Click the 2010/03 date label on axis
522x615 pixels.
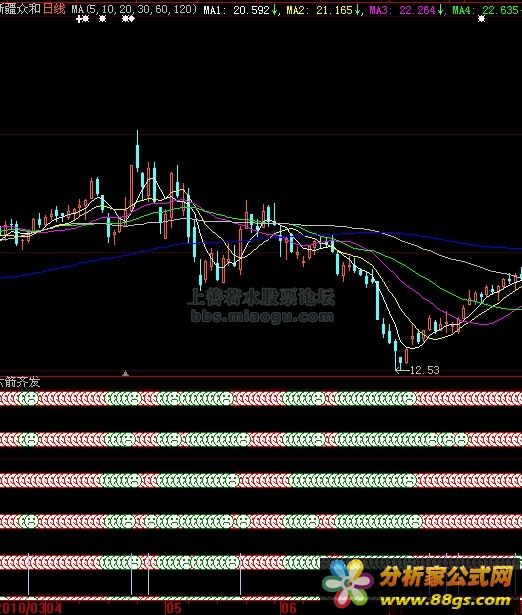coord(23,609)
